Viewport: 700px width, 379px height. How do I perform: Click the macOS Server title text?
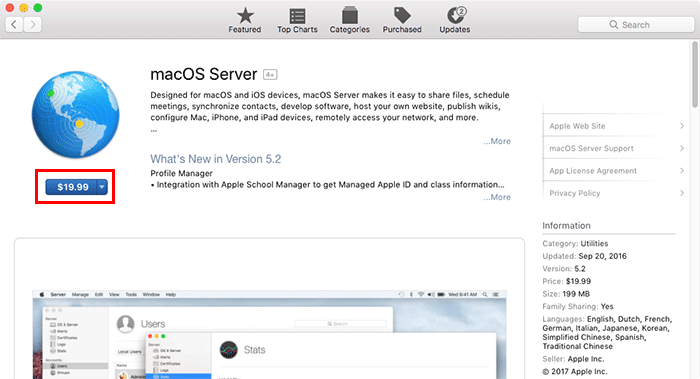pos(204,74)
